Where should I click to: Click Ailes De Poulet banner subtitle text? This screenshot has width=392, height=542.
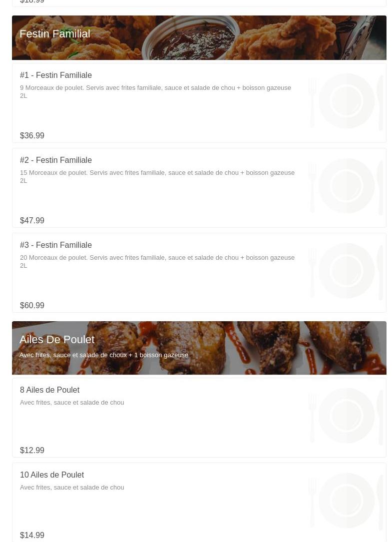104,355
